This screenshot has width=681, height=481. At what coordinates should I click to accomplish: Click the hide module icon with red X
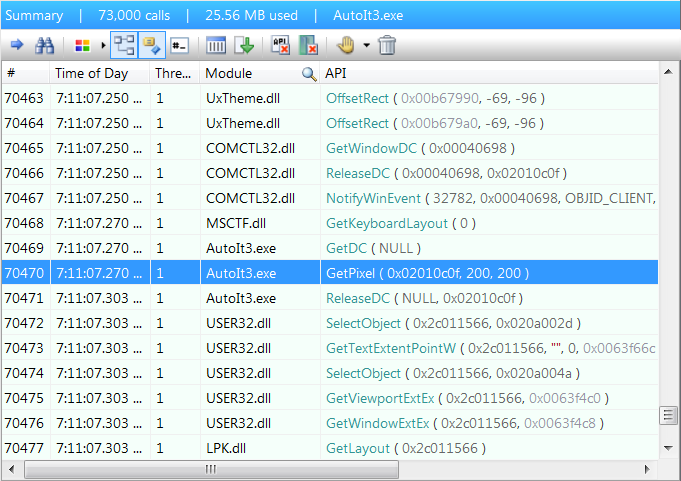pos(309,45)
